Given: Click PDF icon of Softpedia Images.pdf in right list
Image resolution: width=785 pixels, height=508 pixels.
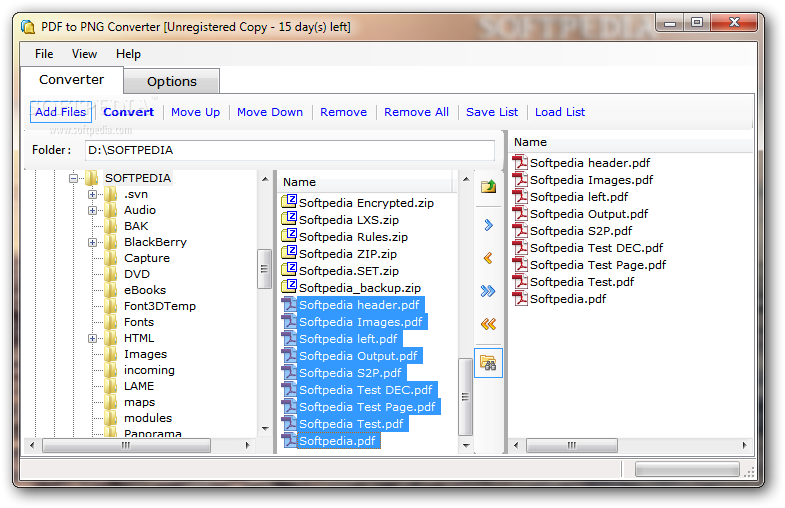Looking at the screenshot, I should pos(520,180).
